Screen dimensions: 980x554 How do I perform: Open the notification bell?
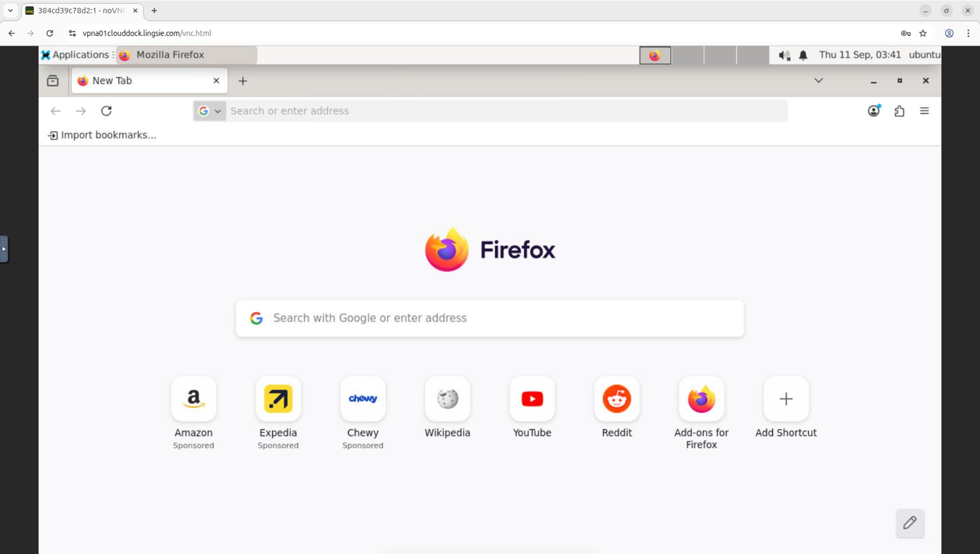pyautogui.click(x=803, y=55)
